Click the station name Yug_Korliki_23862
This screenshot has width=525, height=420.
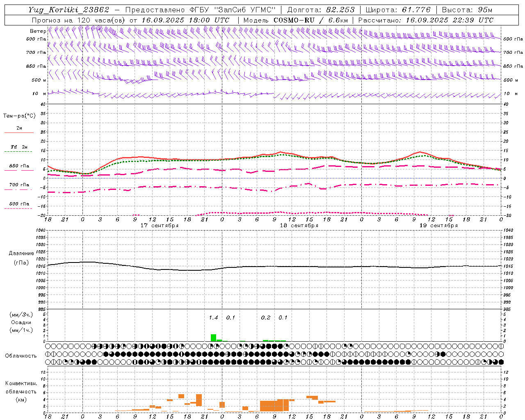(69, 10)
